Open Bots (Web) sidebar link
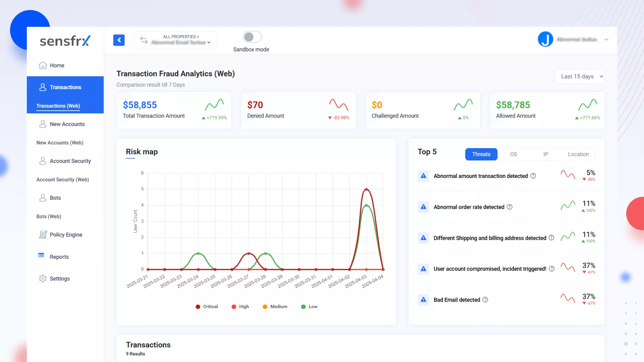The image size is (644, 362). click(49, 217)
